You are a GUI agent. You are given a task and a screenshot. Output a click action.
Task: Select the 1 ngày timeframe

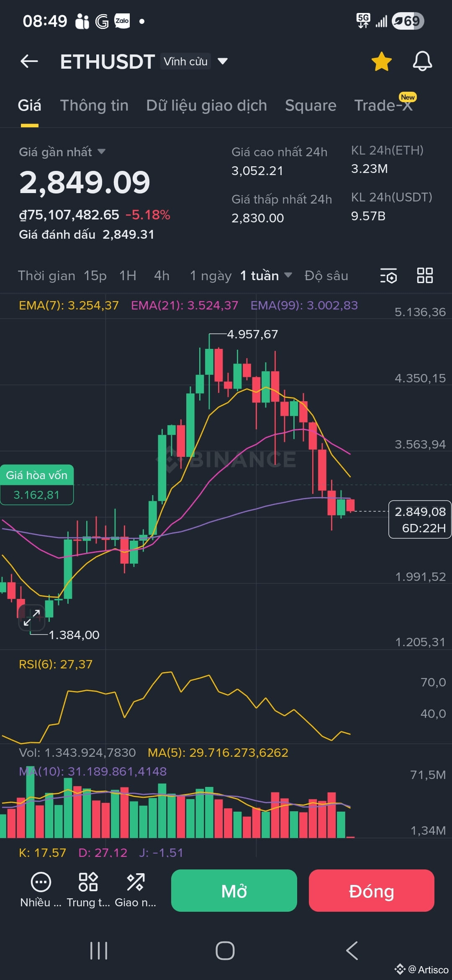point(211,276)
